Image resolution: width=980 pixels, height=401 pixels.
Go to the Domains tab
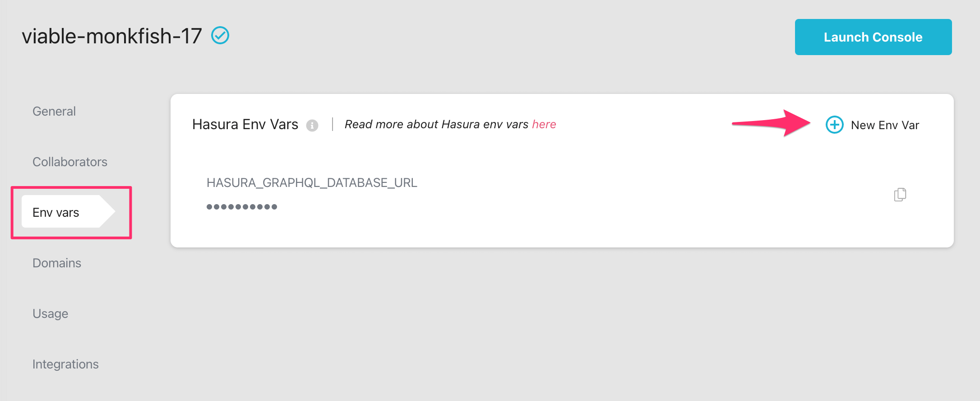coord(57,263)
